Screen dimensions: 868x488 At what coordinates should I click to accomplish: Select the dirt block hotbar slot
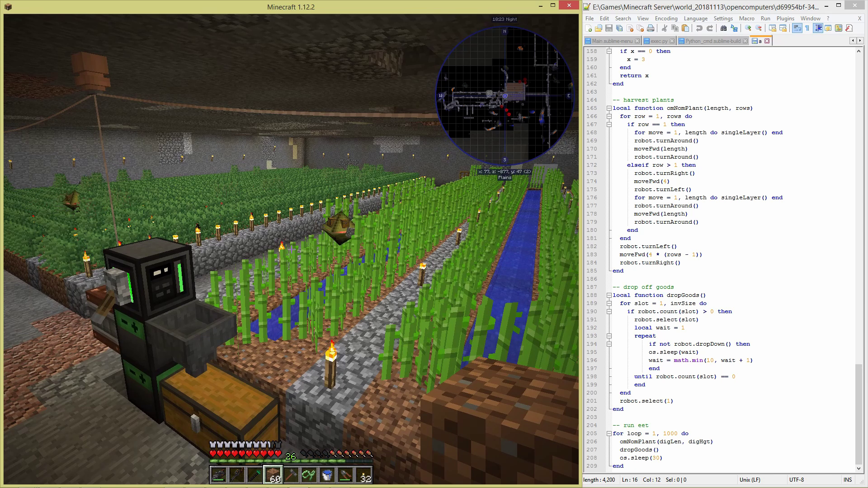coord(273,475)
